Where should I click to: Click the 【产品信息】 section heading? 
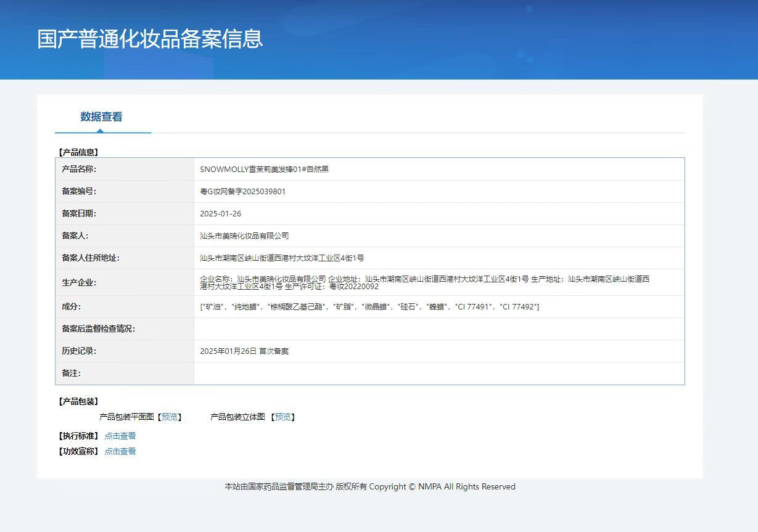78,152
